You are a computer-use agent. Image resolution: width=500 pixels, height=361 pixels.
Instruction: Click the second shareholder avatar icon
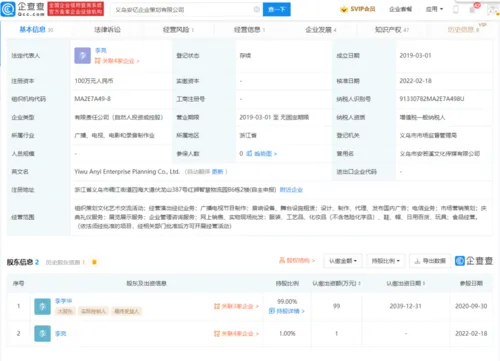(x=42, y=333)
